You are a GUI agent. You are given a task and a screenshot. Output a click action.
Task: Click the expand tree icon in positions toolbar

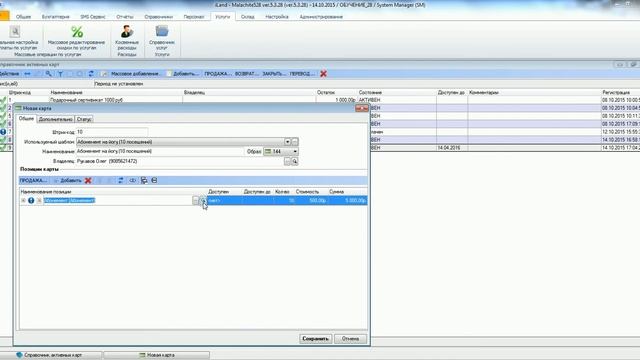pyautogui.click(x=144, y=180)
